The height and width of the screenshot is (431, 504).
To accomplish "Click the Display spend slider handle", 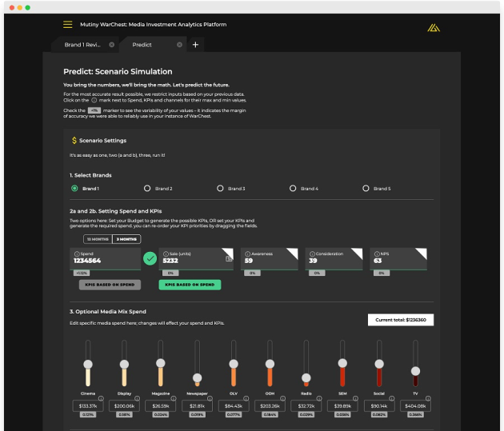I will 124,364.
